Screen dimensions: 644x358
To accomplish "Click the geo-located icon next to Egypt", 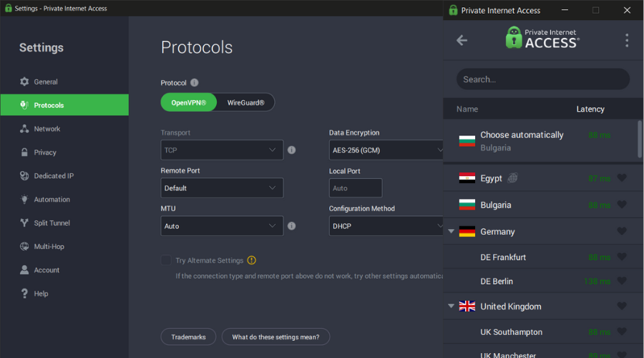I will (512, 178).
